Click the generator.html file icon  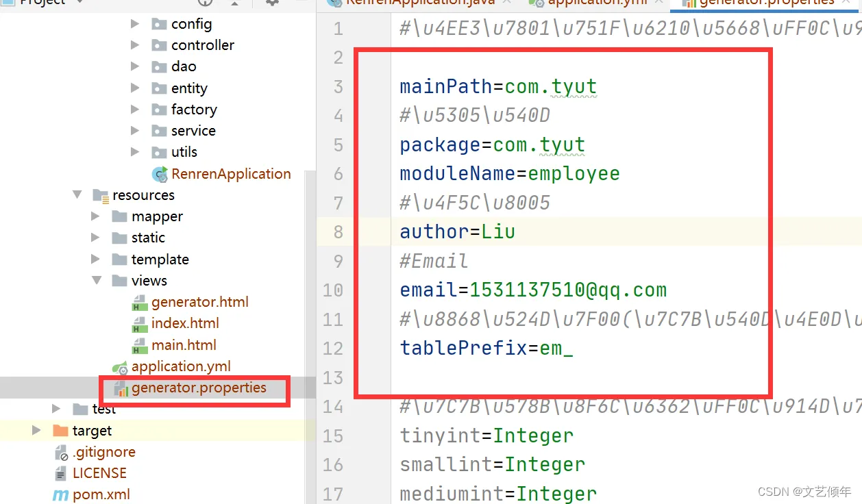point(140,302)
